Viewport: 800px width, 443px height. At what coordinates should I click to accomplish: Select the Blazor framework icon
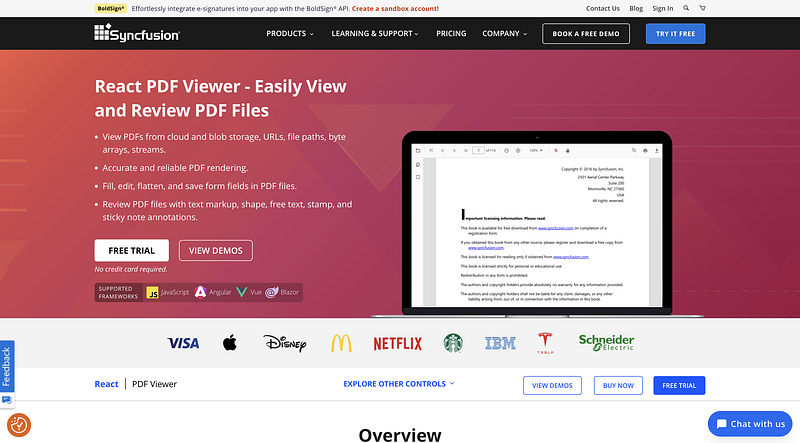pyautogui.click(x=272, y=292)
